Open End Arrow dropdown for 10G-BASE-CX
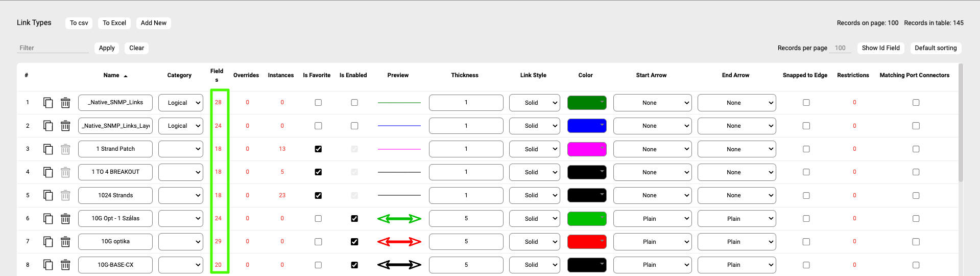The width and height of the screenshot is (980, 276). [736, 265]
